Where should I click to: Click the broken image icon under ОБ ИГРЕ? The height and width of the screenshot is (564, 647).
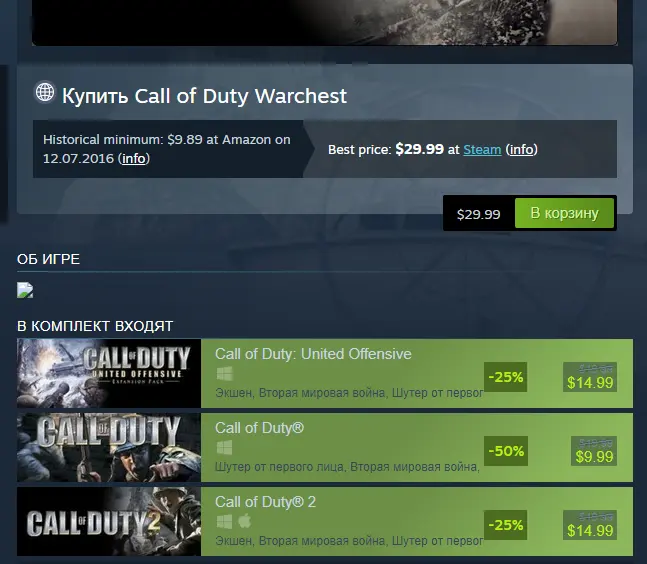tap(25, 290)
